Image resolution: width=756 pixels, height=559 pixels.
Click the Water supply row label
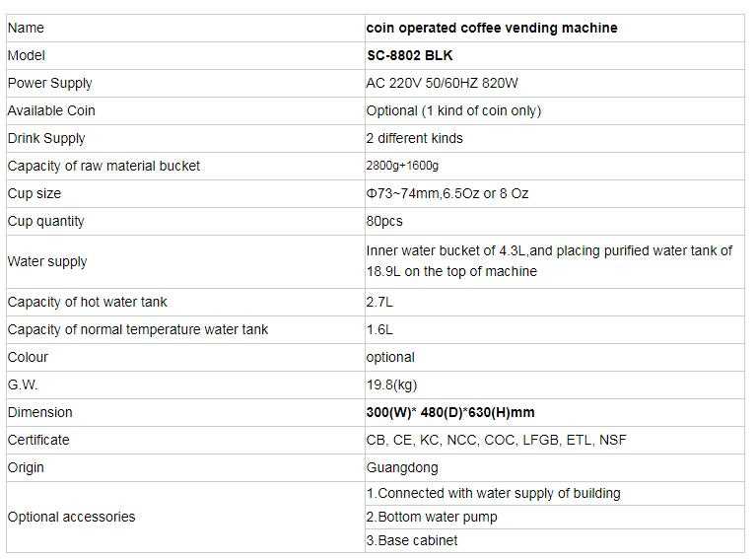coord(47,261)
